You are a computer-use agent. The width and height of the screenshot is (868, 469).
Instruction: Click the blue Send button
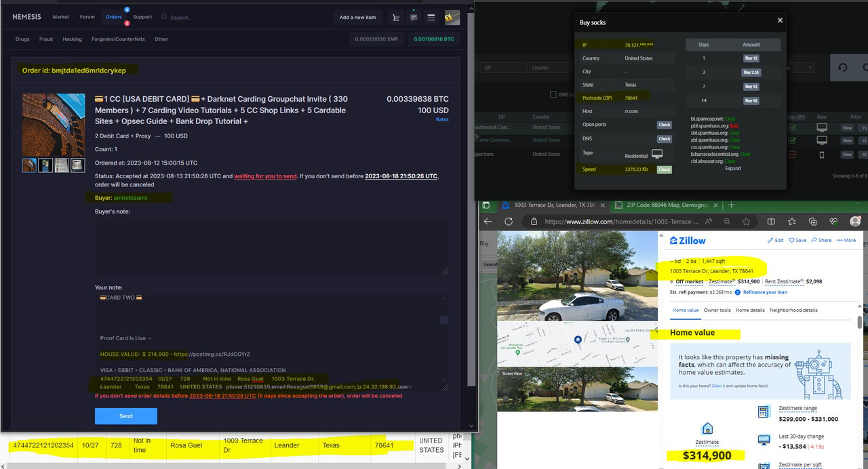pos(126,416)
